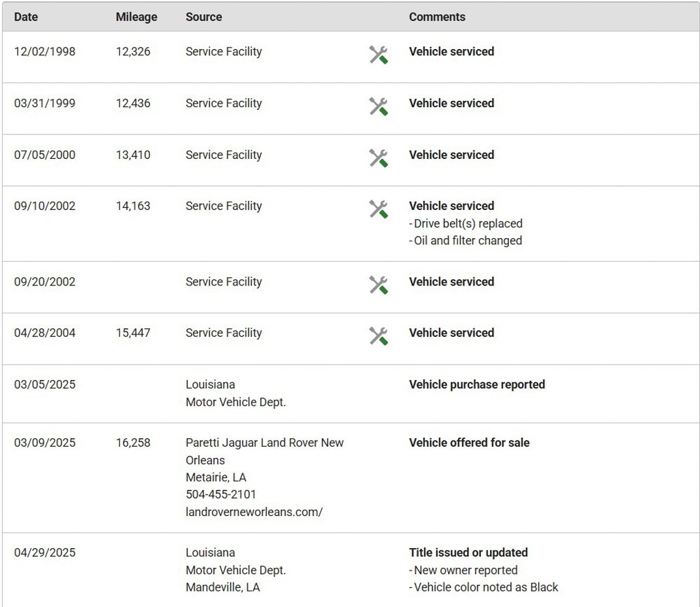Click the Date column header

[26, 17]
